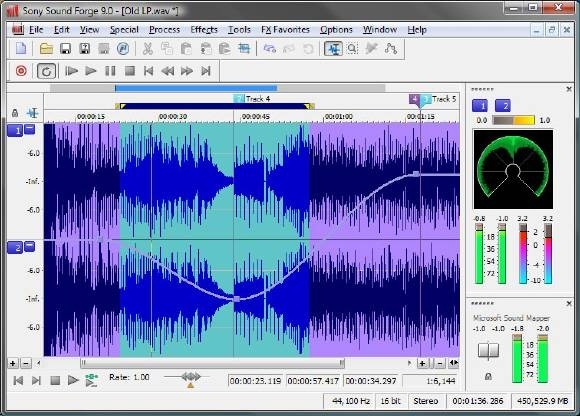Viewport: 580px width, 416px height.
Task: Select the Pencil tool icon
Action: pos(371,49)
